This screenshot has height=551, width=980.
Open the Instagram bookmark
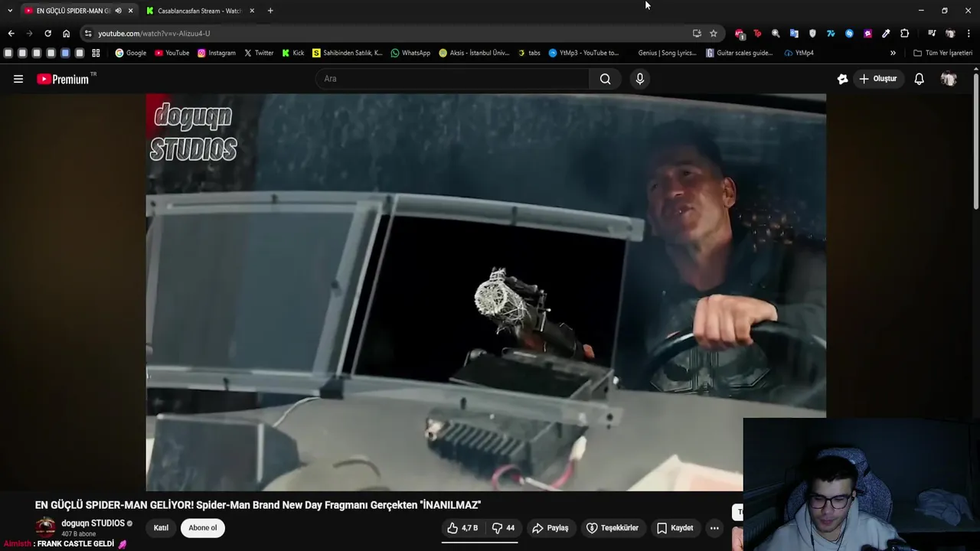click(216, 53)
